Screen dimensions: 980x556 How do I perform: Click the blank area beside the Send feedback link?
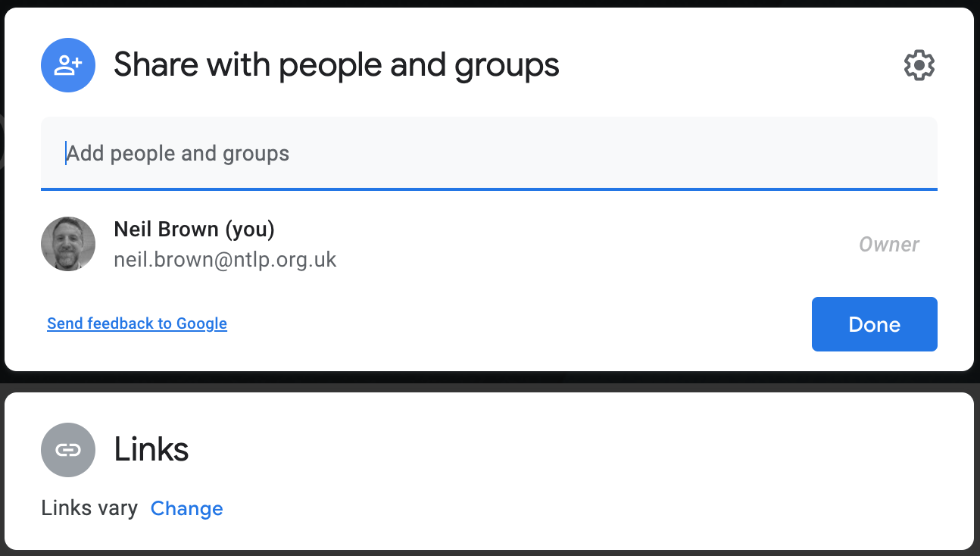(515, 324)
